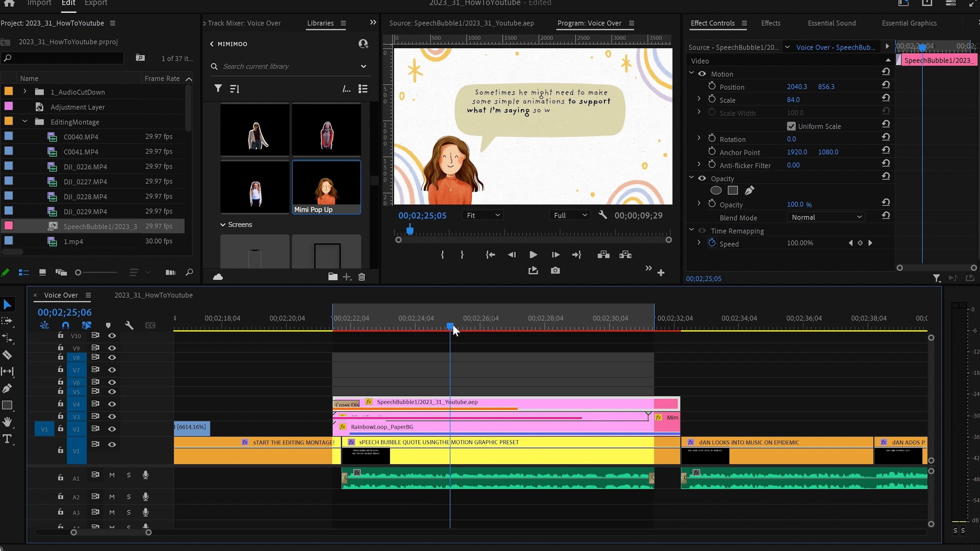Open the Export workspace tab
Screen dimensions: 980x551
(x=96, y=3)
